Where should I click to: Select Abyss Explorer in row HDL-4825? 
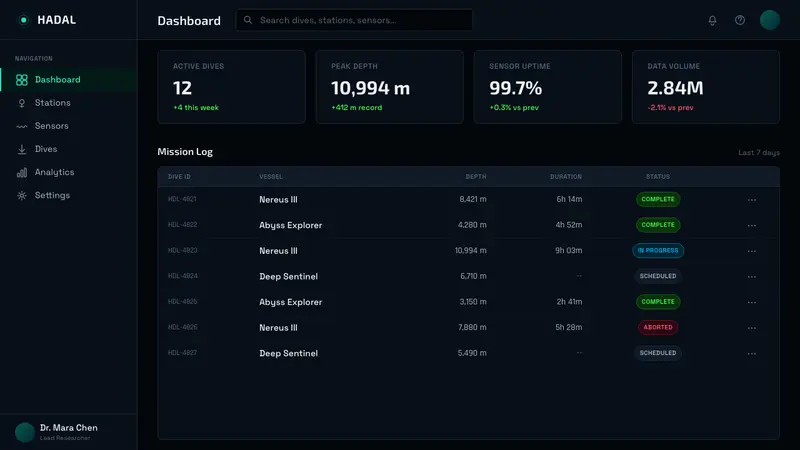click(290, 302)
